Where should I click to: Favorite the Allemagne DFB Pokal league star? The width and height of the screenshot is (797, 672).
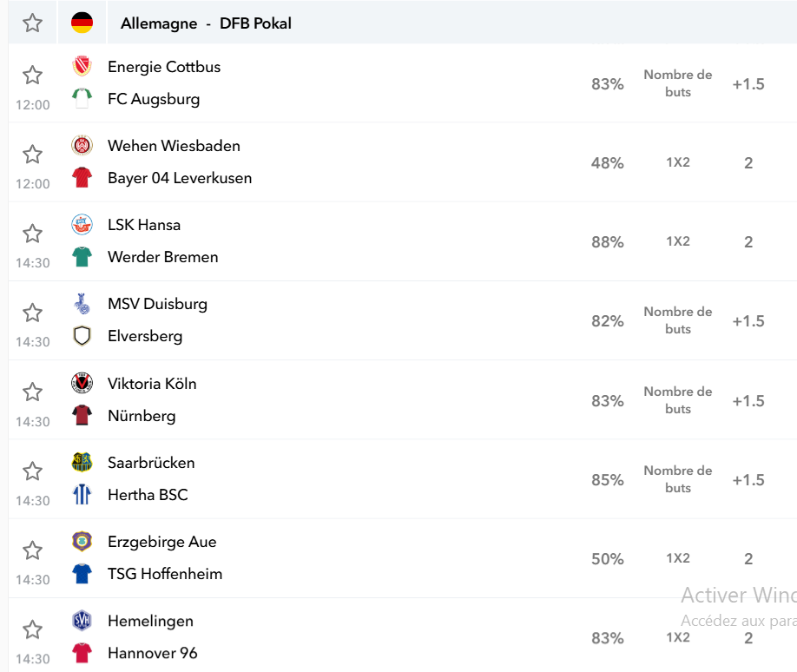point(32,23)
